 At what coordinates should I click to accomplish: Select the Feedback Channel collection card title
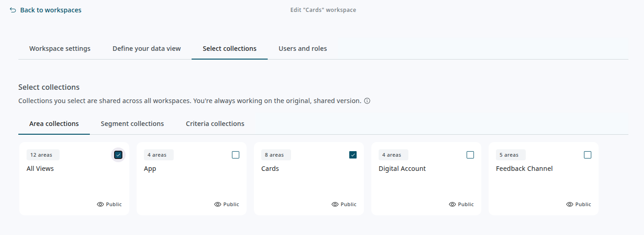click(524, 169)
